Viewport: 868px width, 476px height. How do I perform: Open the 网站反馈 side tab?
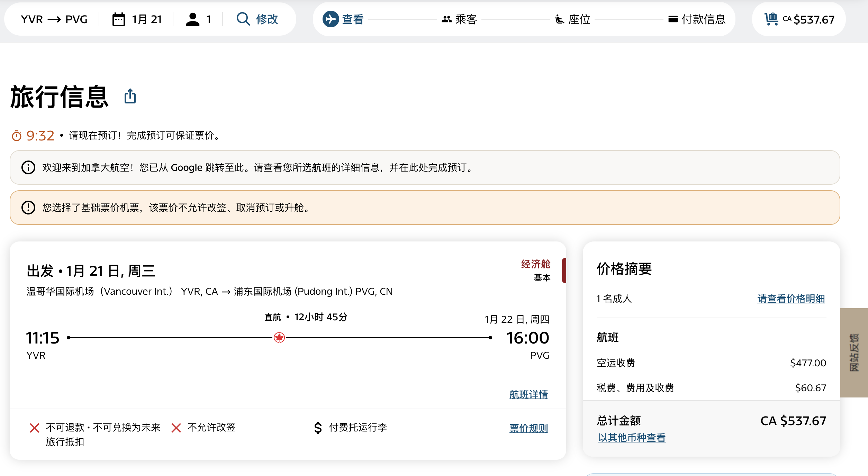(854, 353)
